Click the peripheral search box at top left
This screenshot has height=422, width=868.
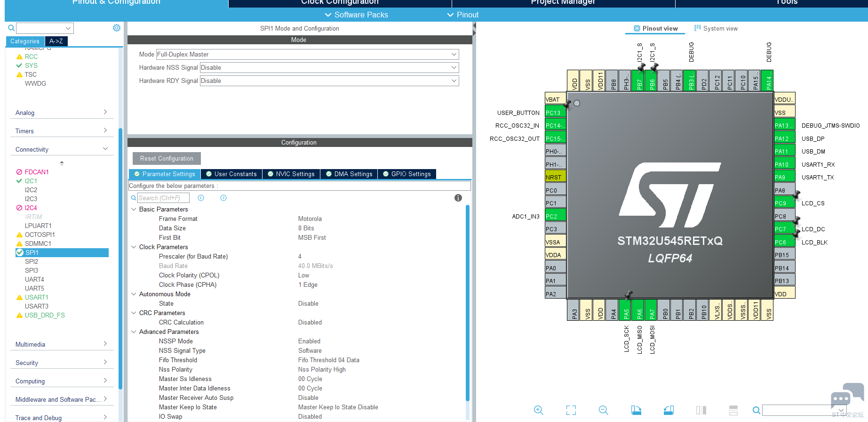coord(45,28)
